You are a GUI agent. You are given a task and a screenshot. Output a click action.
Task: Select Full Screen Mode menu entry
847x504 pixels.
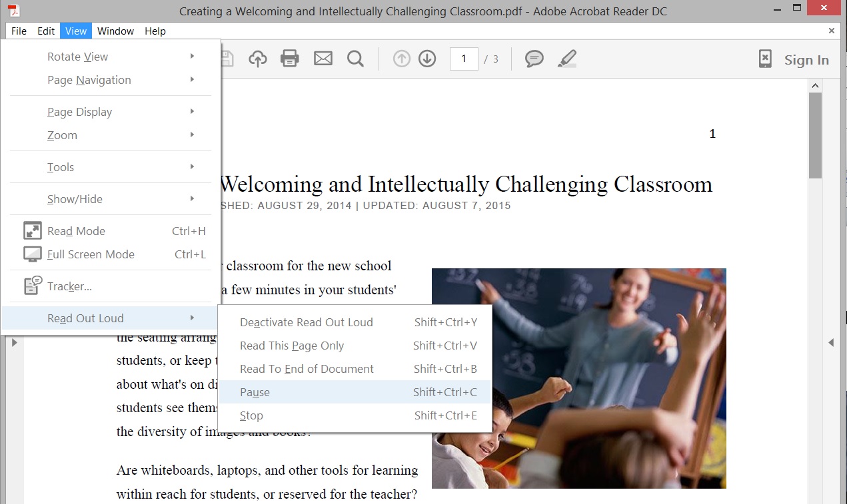tap(111, 254)
